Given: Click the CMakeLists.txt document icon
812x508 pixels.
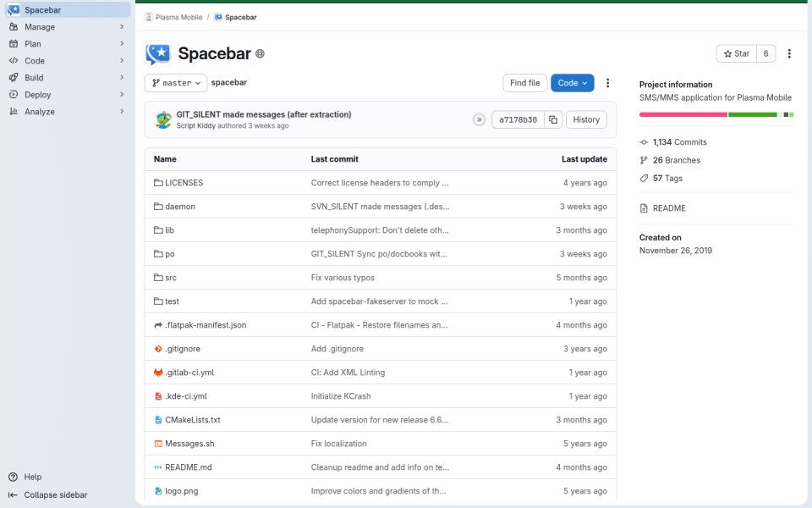Looking at the screenshot, I should (x=158, y=420).
